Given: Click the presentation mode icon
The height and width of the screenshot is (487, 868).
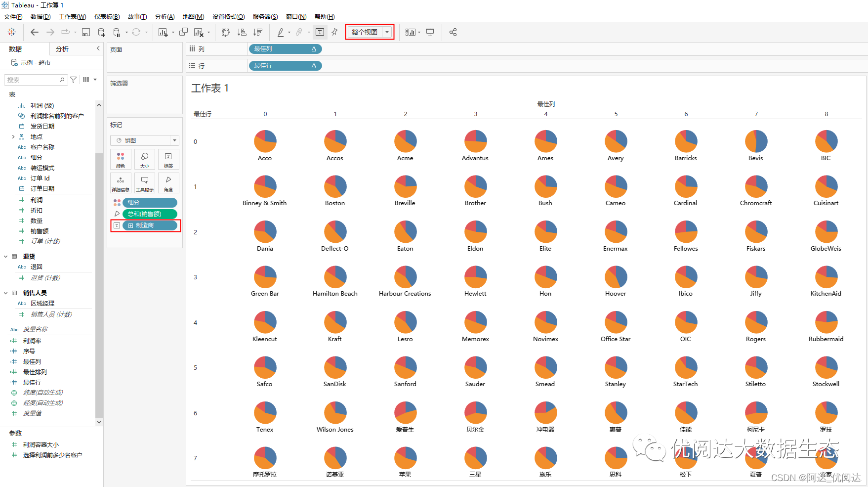Looking at the screenshot, I should coord(430,32).
